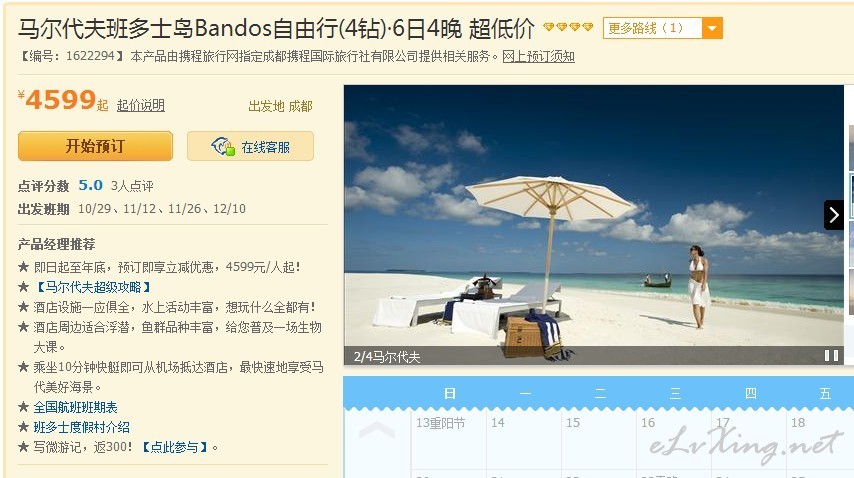The width and height of the screenshot is (854, 478).
Task: Open the 全国航班班期表 link
Action: pyautogui.click(x=75, y=407)
